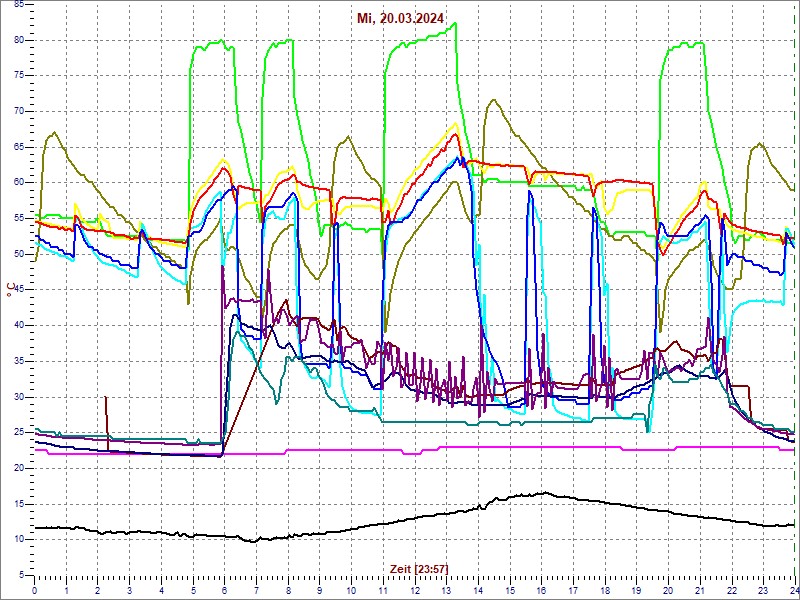Select the 75 tick label on temperature axis
Viewport: 800px width, 600px height.
pos(18,76)
